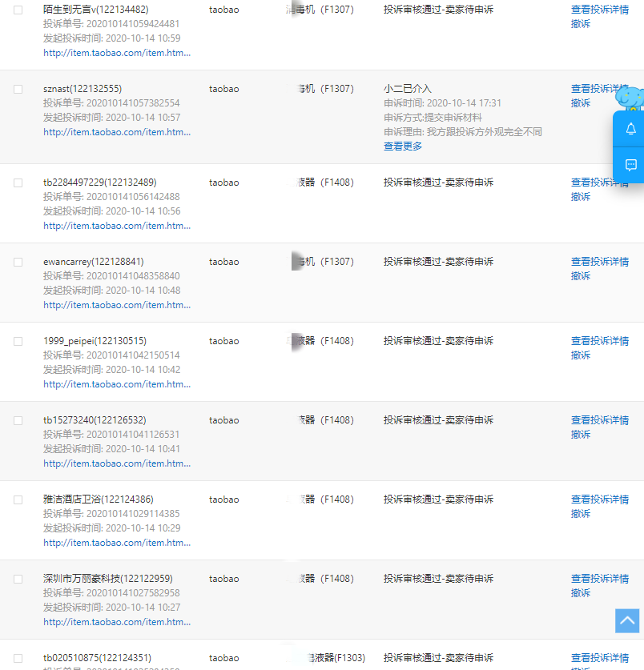Check the box for 1999_peipei row

pyautogui.click(x=18, y=341)
